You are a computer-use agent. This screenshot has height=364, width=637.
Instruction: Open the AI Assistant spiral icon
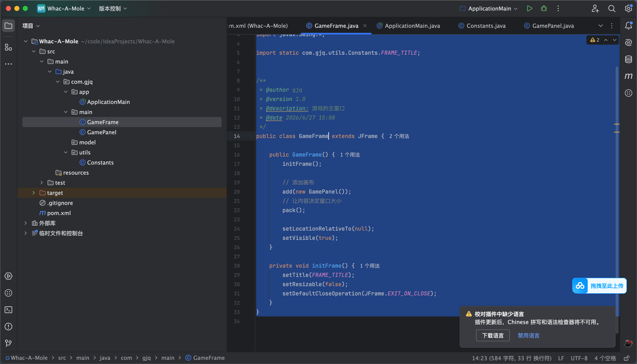point(629,43)
